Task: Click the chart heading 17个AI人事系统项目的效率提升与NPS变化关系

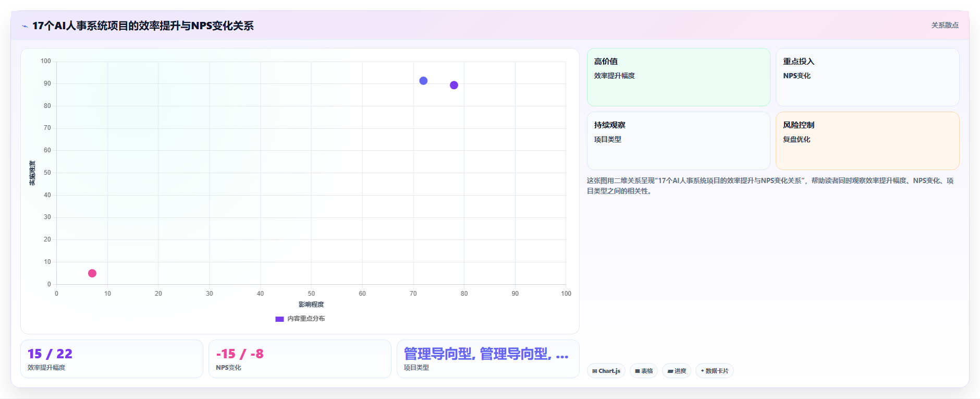Action: (x=143, y=26)
